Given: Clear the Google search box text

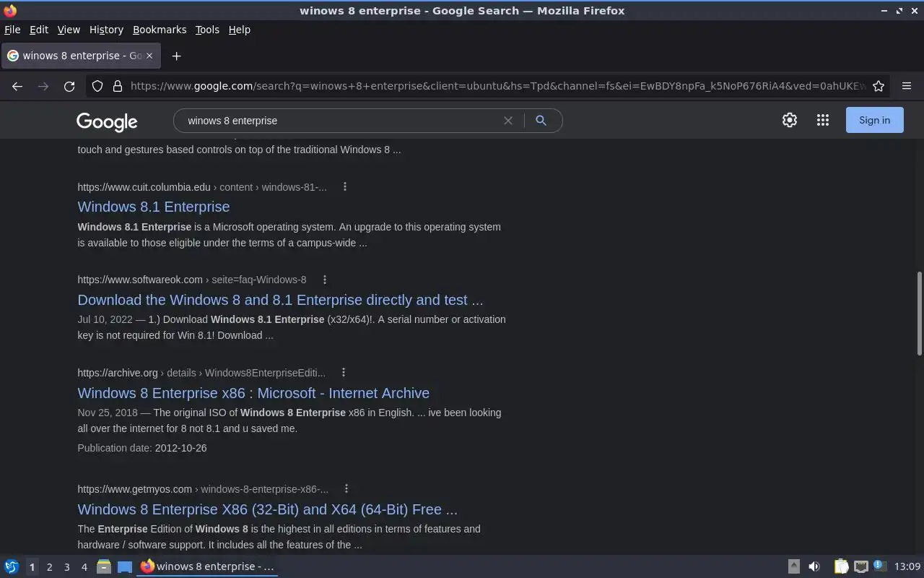Looking at the screenshot, I should [x=508, y=121].
